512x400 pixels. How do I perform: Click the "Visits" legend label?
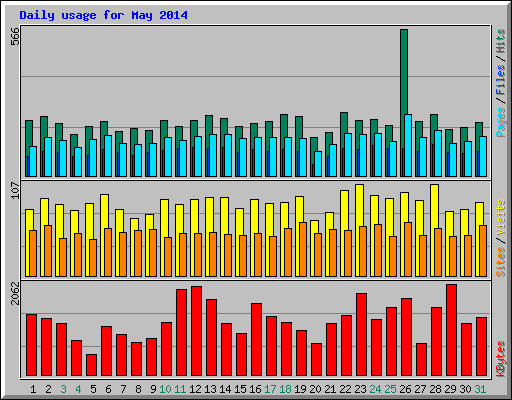(501, 218)
